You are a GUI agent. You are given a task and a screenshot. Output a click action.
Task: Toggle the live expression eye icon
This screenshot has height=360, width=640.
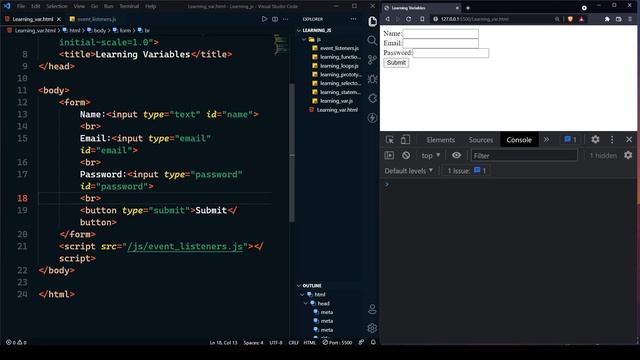click(x=456, y=155)
